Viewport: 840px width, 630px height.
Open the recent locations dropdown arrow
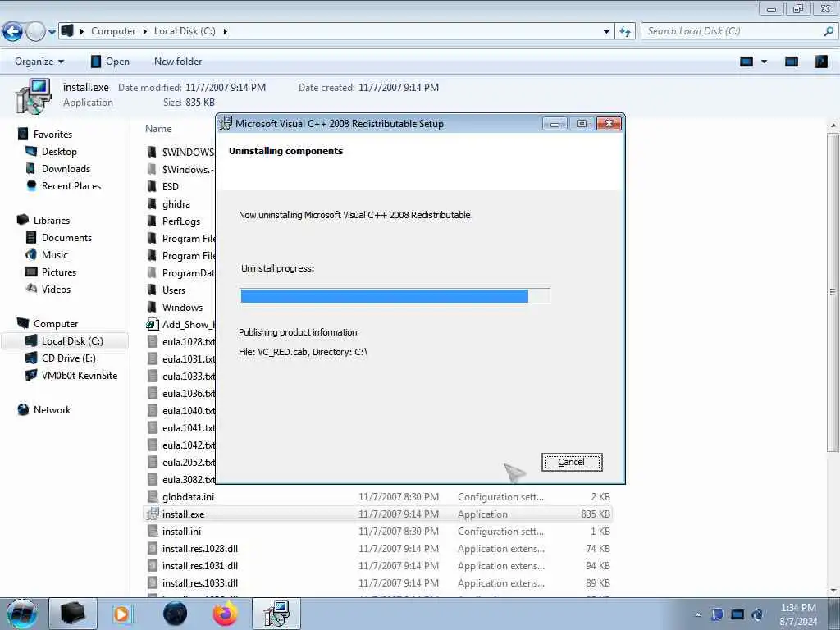point(52,32)
